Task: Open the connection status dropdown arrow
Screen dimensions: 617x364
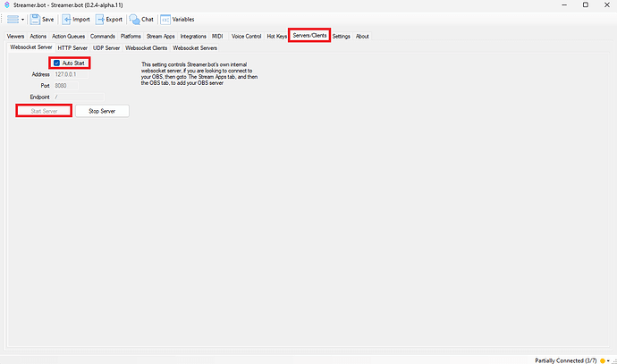Action: click(611, 360)
